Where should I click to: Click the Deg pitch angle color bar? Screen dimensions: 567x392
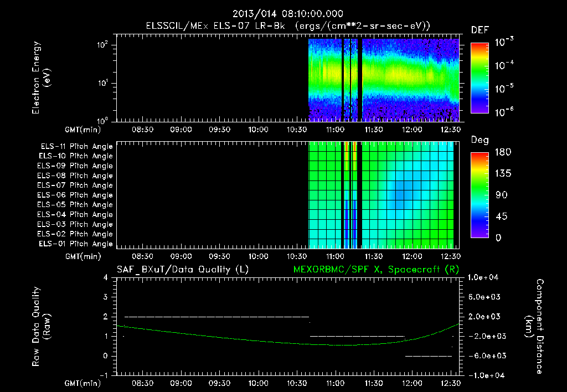(480, 195)
